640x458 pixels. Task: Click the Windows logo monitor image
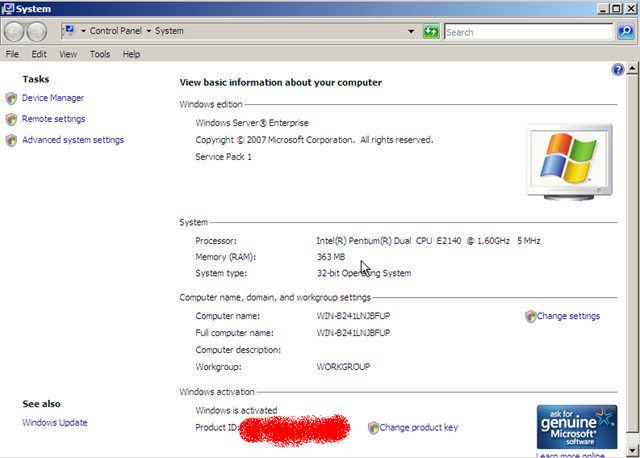[570, 162]
